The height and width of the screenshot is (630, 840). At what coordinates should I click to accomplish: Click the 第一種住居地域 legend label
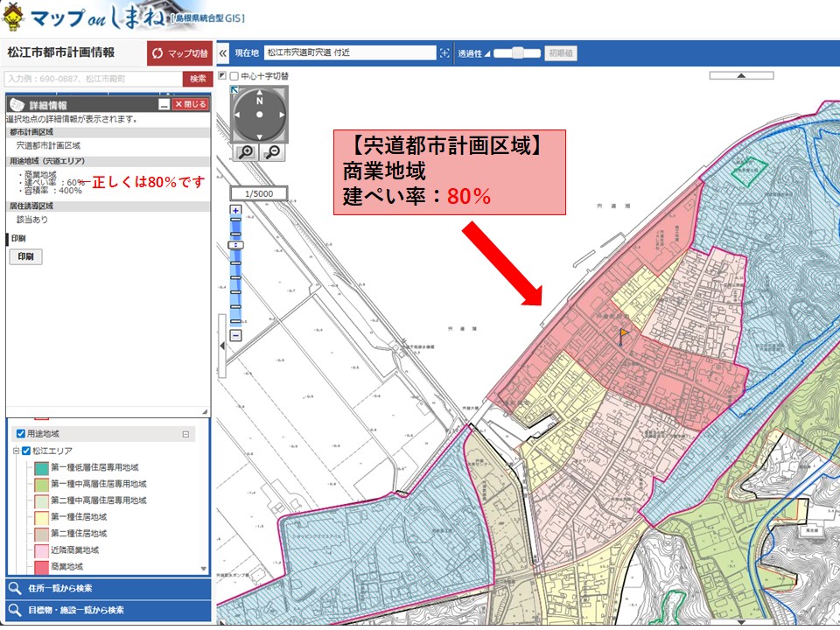point(79,517)
